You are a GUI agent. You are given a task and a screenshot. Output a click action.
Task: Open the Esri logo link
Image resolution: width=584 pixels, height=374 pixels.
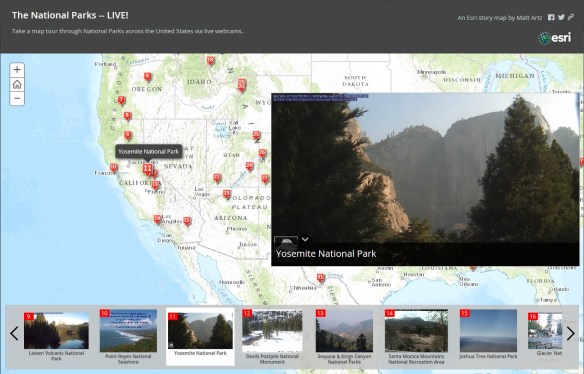555,38
